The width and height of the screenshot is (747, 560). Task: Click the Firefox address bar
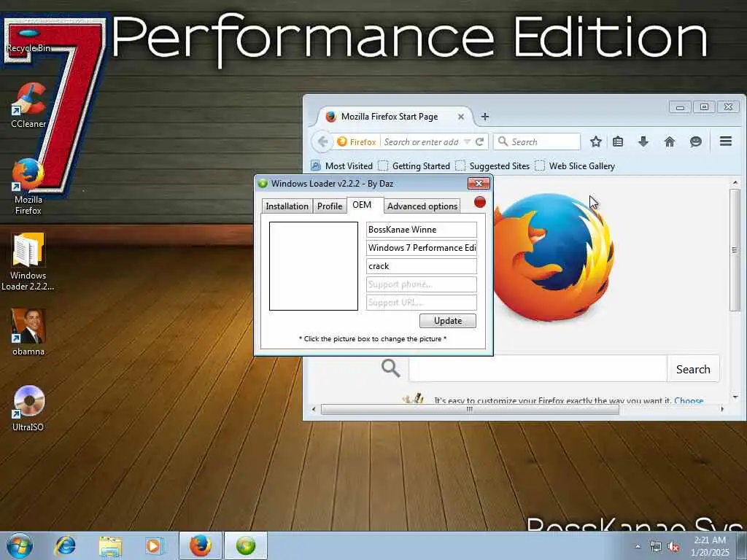click(421, 142)
